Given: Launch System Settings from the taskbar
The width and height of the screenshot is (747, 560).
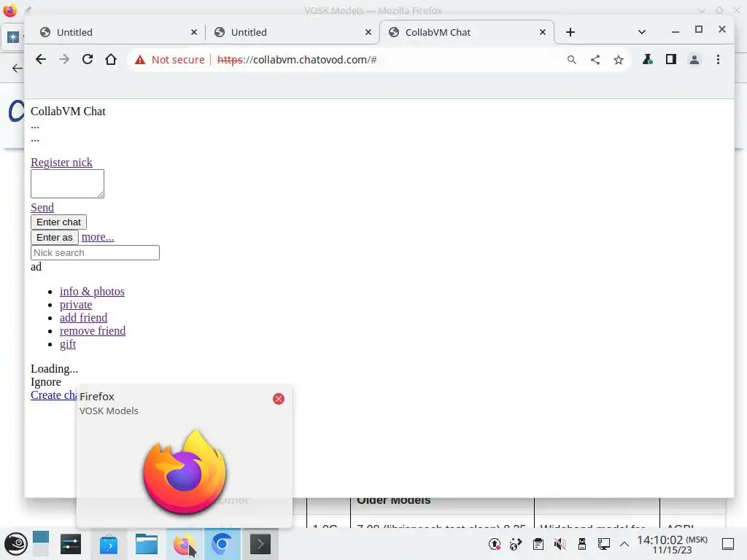Looking at the screenshot, I should [x=71, y=544].
